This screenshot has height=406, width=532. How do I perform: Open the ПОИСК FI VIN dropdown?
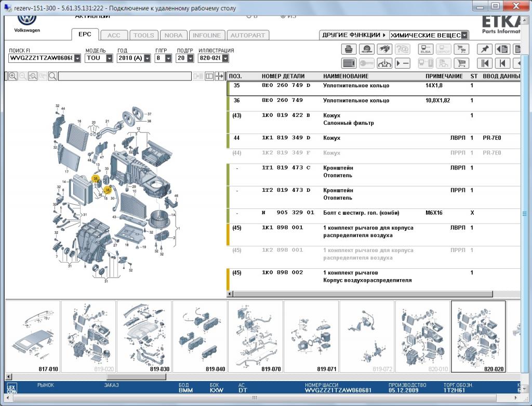[x=77, y=58]
